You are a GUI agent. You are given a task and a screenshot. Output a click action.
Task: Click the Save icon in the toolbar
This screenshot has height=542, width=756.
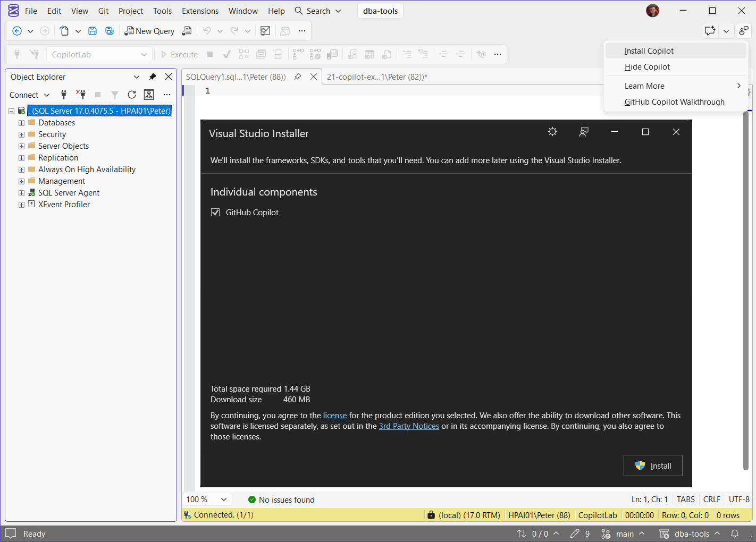tap(93, 31)
